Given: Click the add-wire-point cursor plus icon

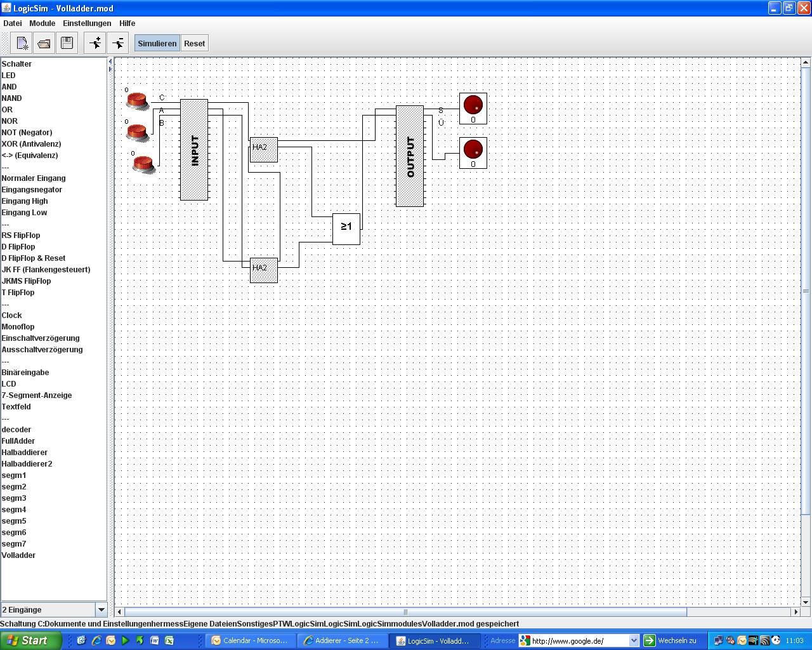Looking at the screenshot, I should pyautogui.click(x=95, y=43).
